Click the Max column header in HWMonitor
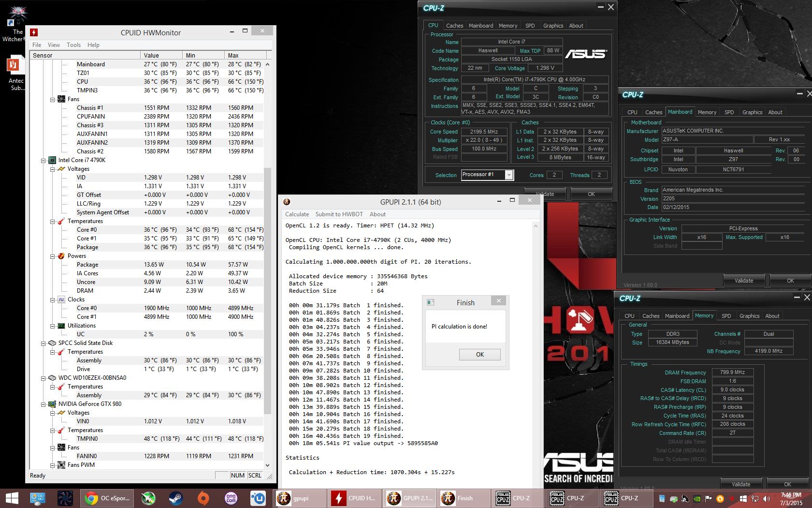 [245, 55]
